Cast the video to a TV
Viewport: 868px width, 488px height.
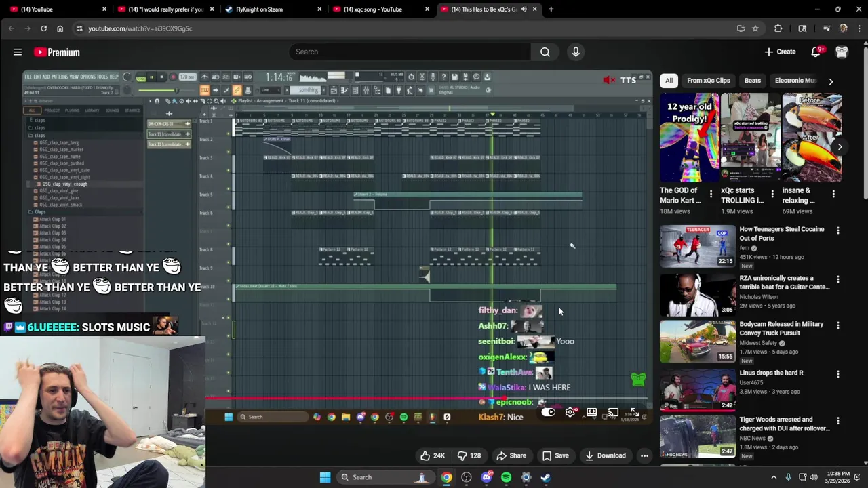(613, 413)
